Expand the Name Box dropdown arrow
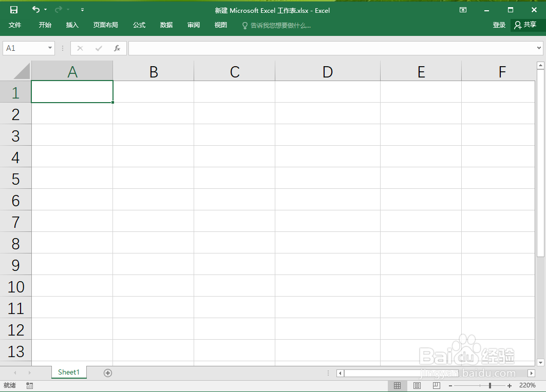 click(x=50, y=48)
